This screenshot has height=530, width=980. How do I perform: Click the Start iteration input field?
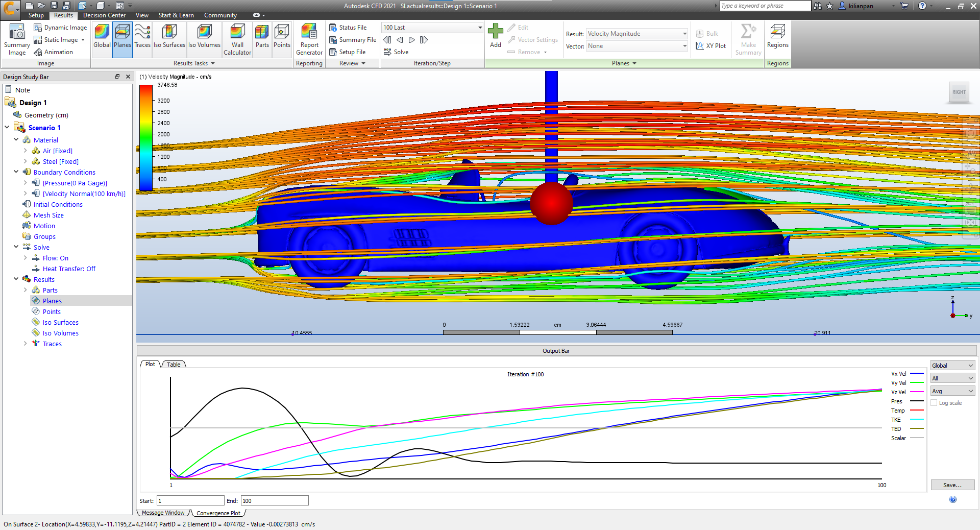(190, 500)
